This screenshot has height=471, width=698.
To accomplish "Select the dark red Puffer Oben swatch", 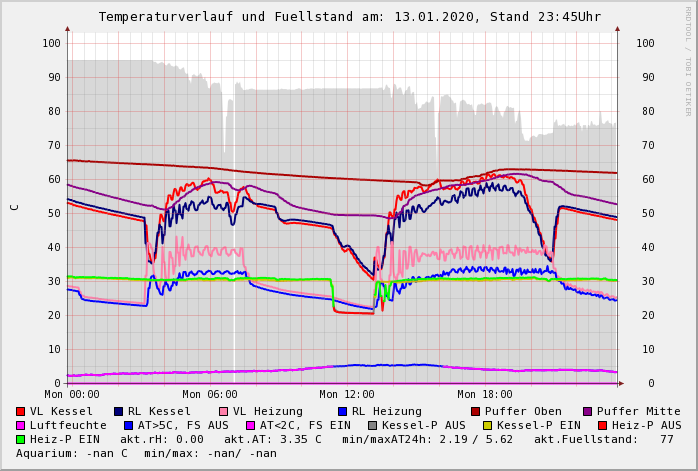I will [475, 411].
